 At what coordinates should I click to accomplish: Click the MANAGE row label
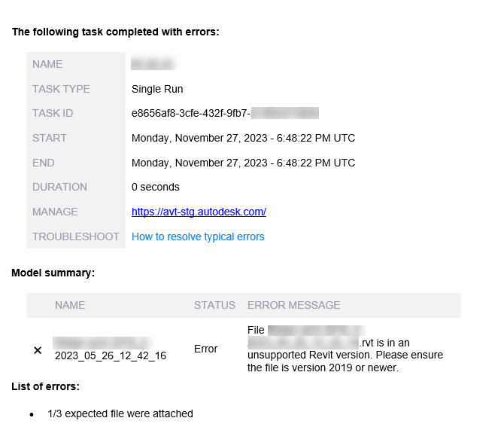[x=55, y=212]
